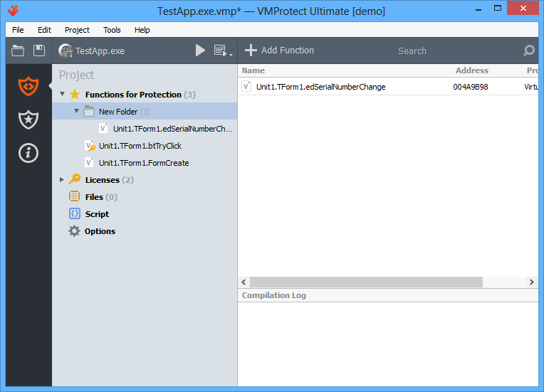The width and height of the screenshot is (544, 392).
Task: Click the open project folder icon
Action: click(x=18, y=51)
